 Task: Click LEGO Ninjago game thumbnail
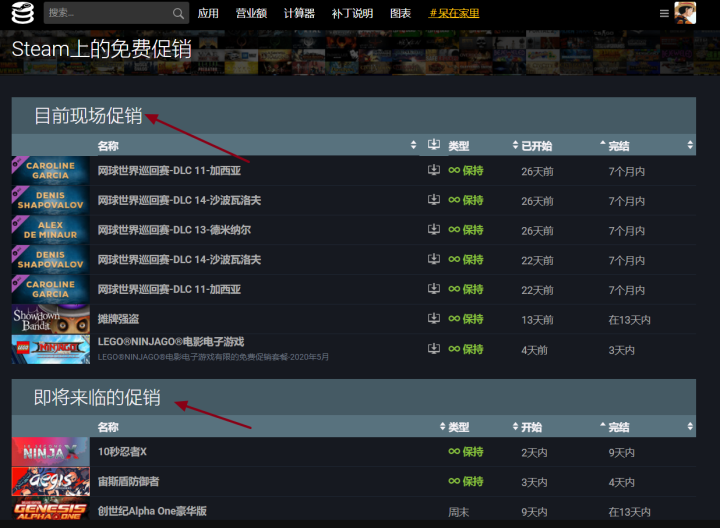click(51, 349)
